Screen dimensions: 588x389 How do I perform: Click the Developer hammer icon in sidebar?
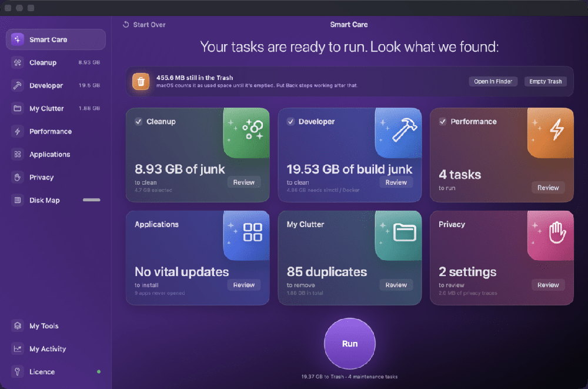17,85
